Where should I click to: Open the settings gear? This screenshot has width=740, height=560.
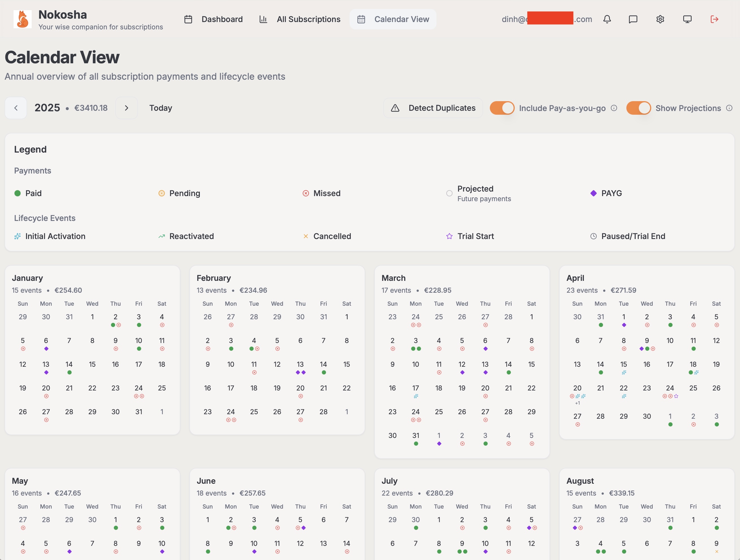pyautogui.click(x=660, y=19)
